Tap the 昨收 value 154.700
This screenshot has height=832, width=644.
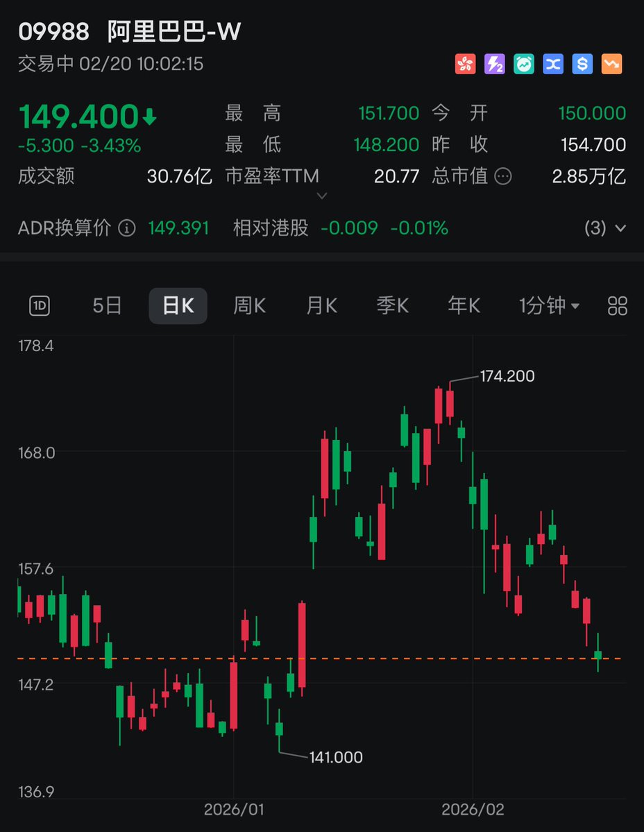(x=593, y=144)
